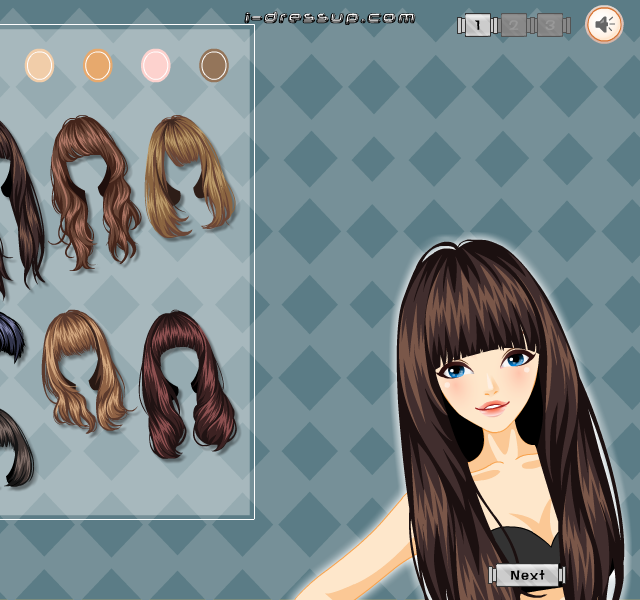Go to step 3 tab
This screenshot has height=600, width=640.
[549, 25]
